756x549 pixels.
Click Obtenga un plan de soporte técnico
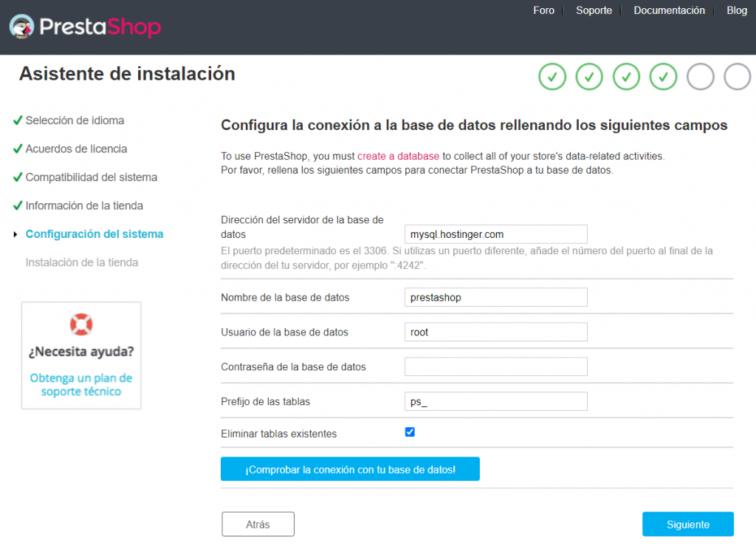click(x=81, y=386)
